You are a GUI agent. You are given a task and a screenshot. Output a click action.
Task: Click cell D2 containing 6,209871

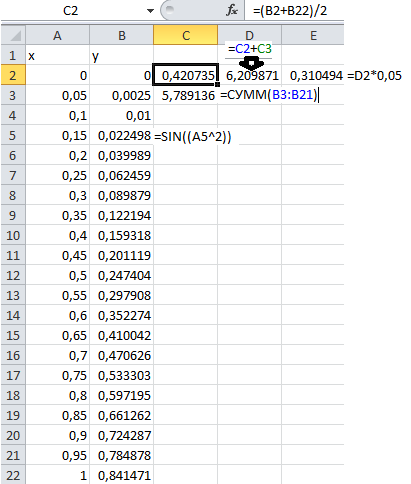coord(250,75)
